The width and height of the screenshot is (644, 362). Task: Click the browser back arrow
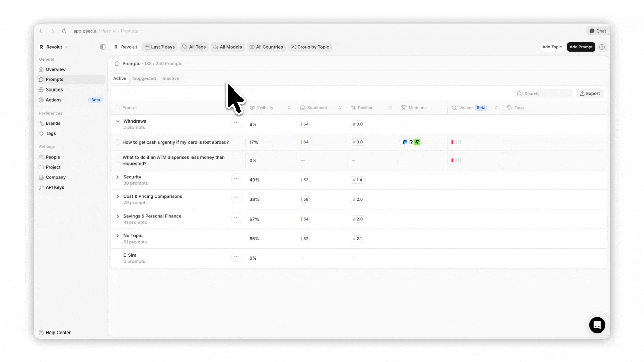[41, 31]
